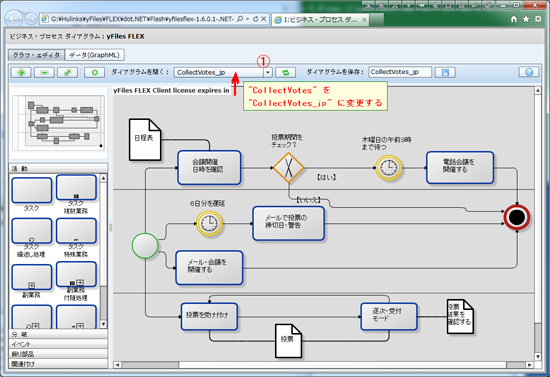Image resolution: width=550 pixels, height=377 pixels.
Task: Click the fit-to-content arrow toolbar icon
Action: pos(67,73)
